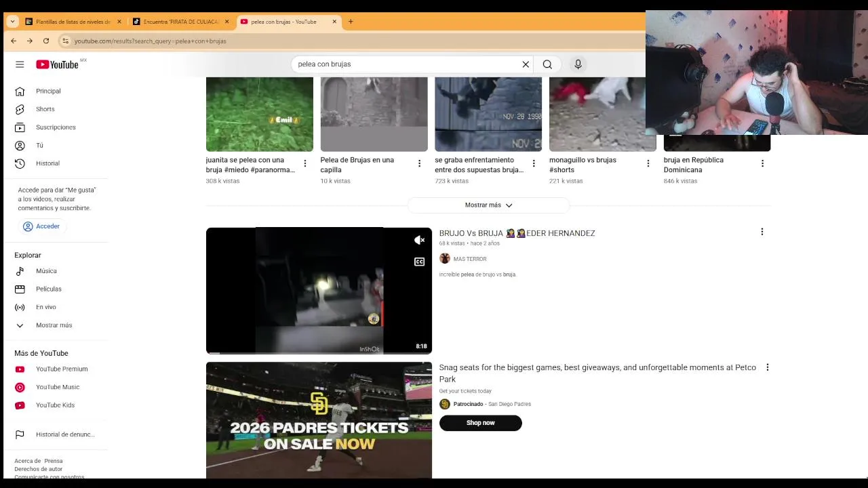Open options for monaguillo vs brujas short
This screenshot has width=868, height=488.
648,163
